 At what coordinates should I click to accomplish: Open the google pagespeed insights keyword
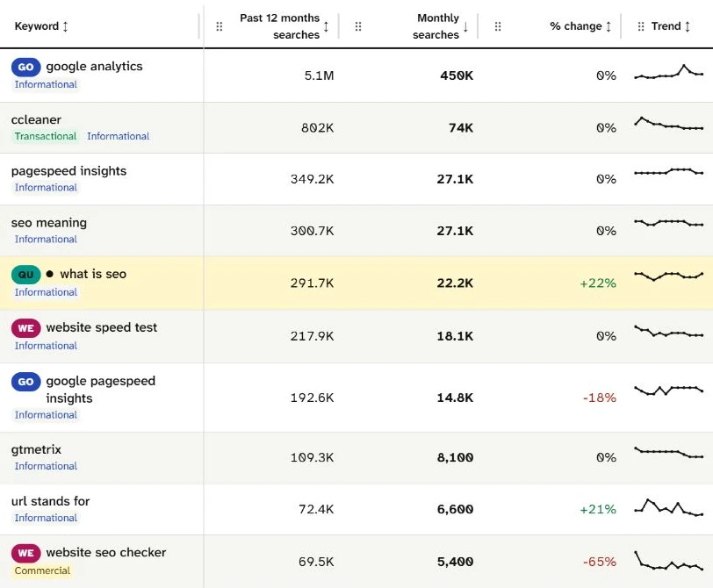click(100, 390)
